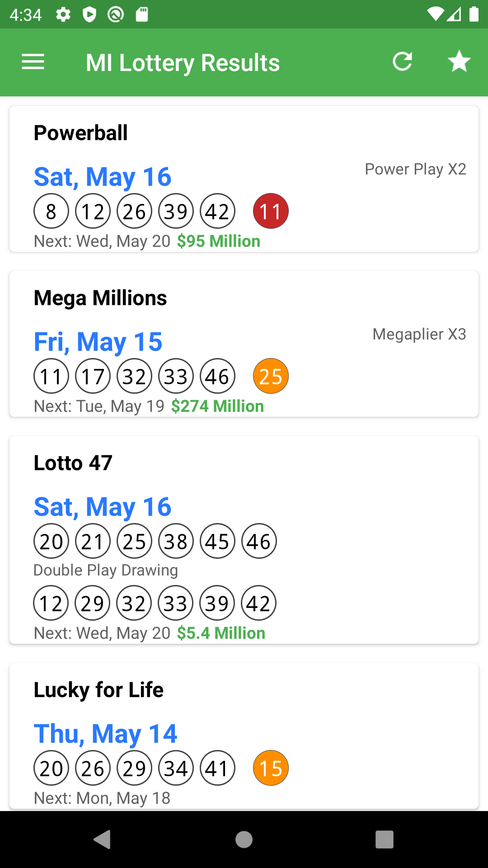Tap the star favorites icon
Image resolution: width=488 pixels, height=868 pixels.
[x=459, y=62]
